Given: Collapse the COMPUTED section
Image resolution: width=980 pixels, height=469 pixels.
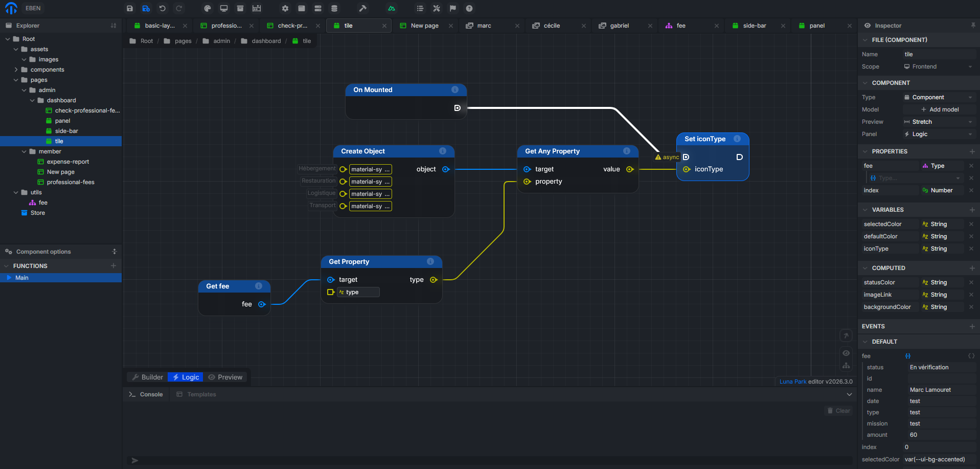Looking at the screenshot, I should pos(865,268).
